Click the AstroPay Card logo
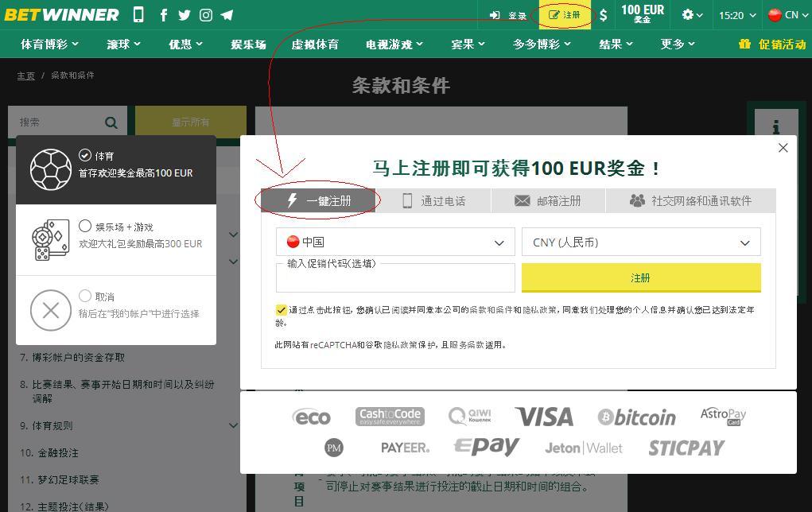Viewport: 812px width, 512px height. 723,416
